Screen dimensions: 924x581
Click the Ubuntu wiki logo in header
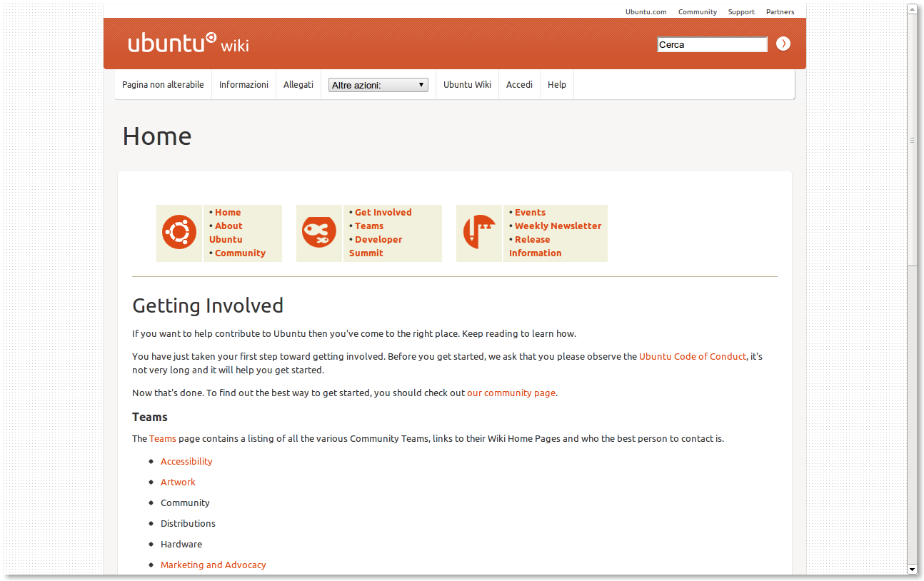(189, 44)
